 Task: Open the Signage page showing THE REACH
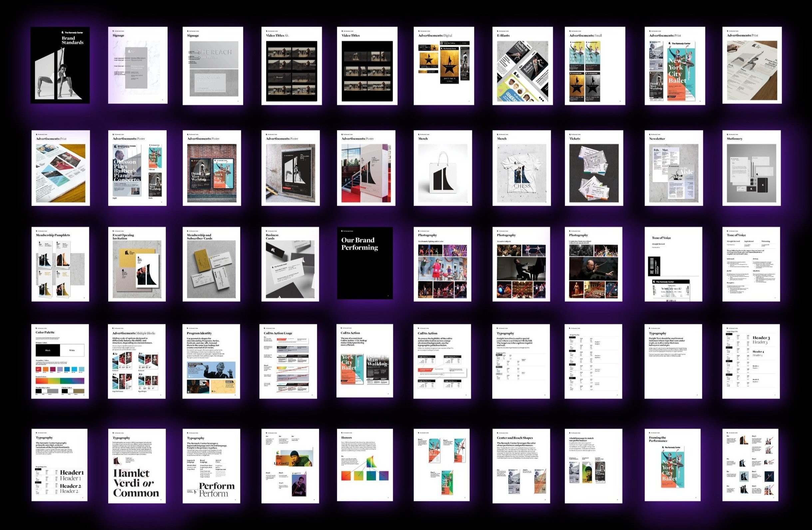213,66
